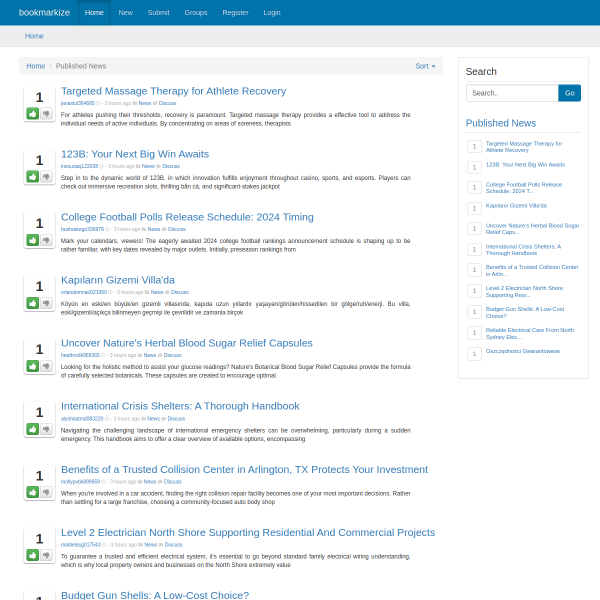Downvote the 123B: Your Next Big Win post
Viewport: 600px width, 600px height.
click(46, 177)
